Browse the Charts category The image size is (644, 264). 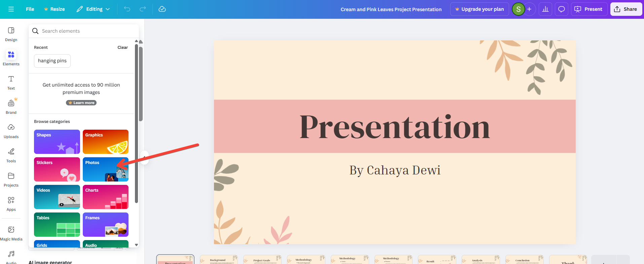point(106,197)
